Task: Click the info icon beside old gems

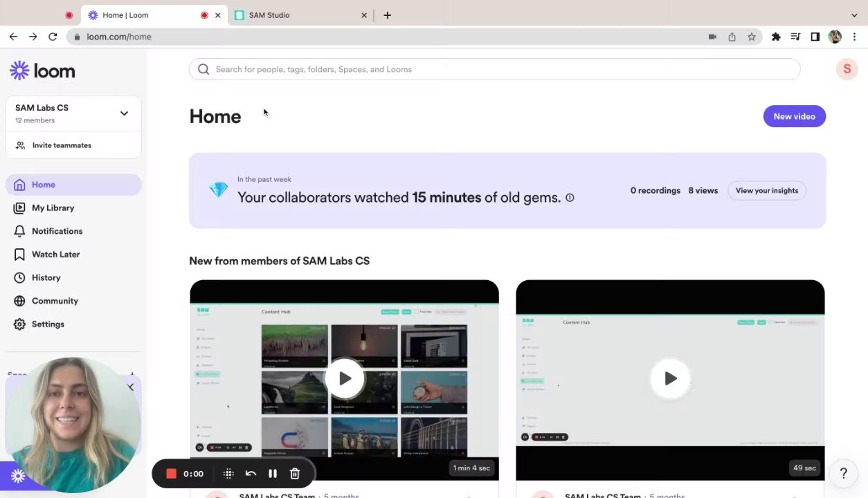Action: (x=570, y=198)
